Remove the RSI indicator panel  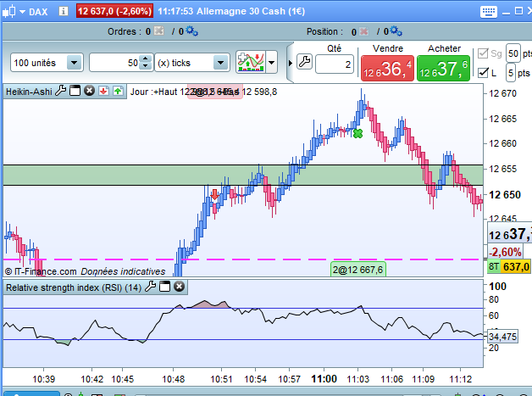[179, 287]
